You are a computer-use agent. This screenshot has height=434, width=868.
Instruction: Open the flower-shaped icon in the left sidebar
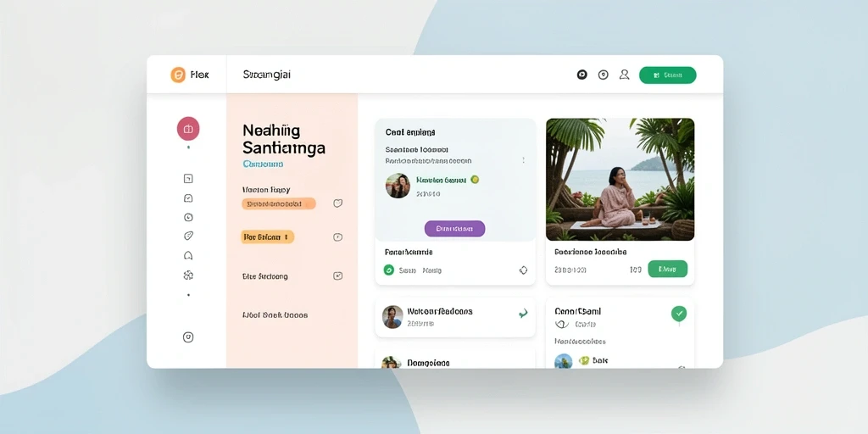click(188, 275)
